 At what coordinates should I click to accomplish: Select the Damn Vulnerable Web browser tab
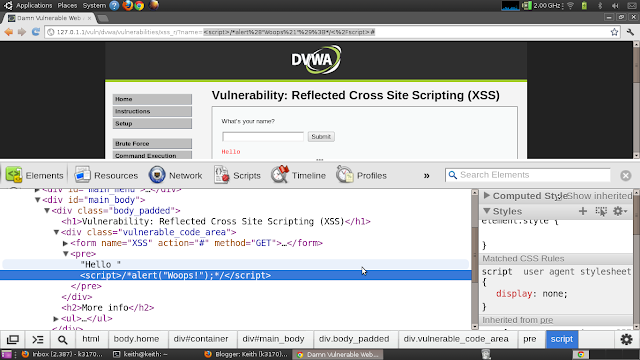click(x=49, y=18)
